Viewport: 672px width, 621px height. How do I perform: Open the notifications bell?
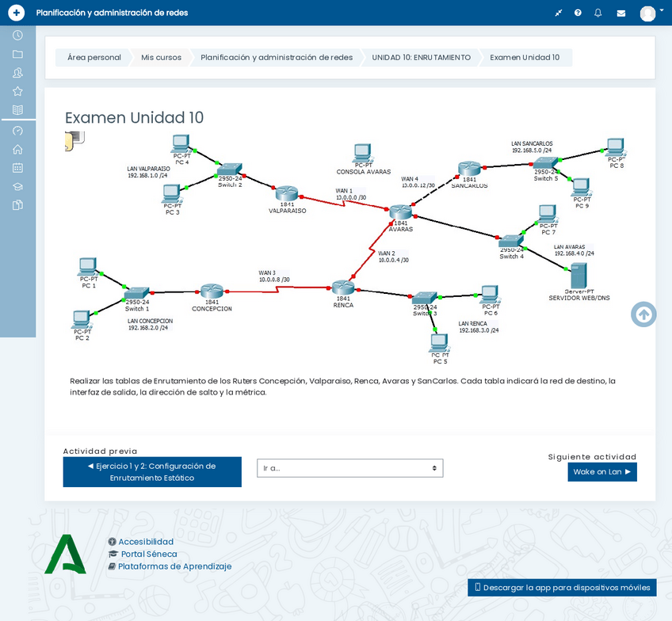point(598,13)
